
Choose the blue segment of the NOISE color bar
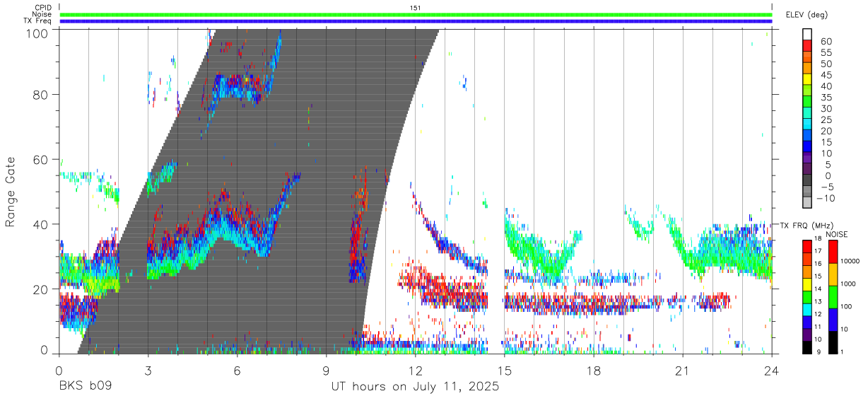click(833, 320)
